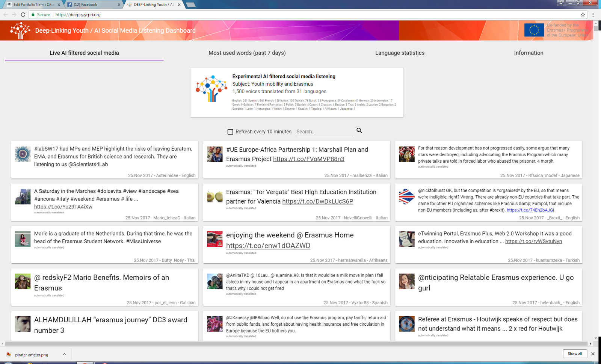The height and width of the screenshot is (364, 601).
Task: Click text 'Subject: Youth mobility and Erasmus'
Action: 273,84
